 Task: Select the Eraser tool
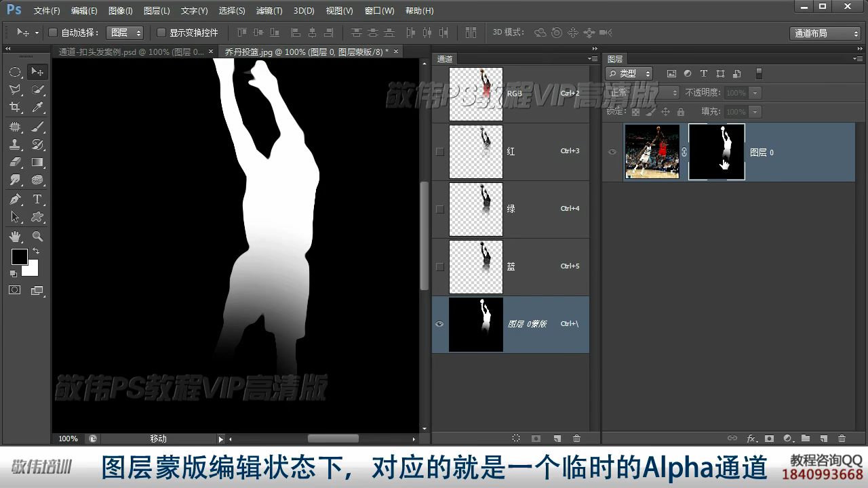(x=15, y=162)
